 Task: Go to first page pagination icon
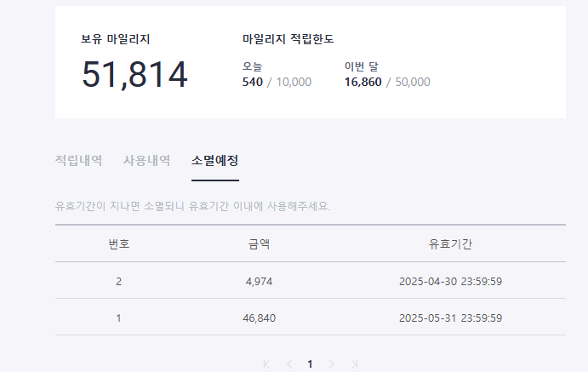(x=266, y=364)
